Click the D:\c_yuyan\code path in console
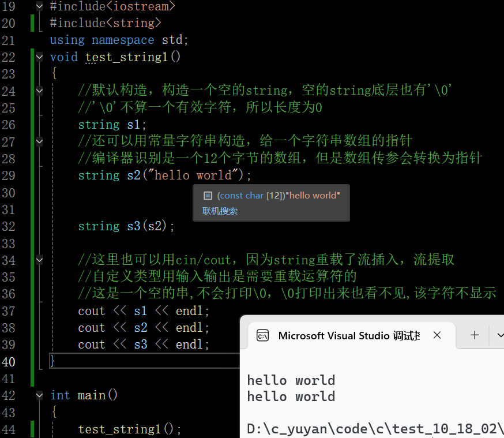504x438 pixels. (x=375, y=429)
